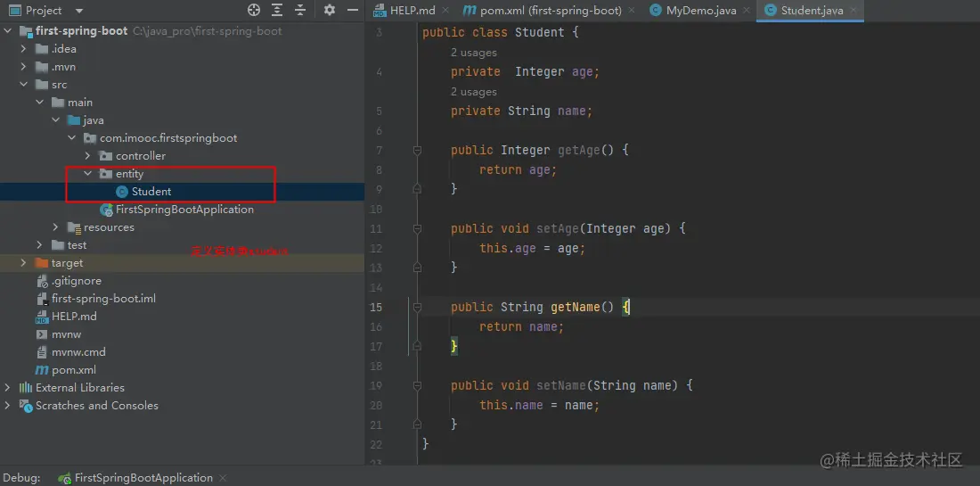Fold the getName method at line 15
980x486 pixels.
(x=417, y=307)
